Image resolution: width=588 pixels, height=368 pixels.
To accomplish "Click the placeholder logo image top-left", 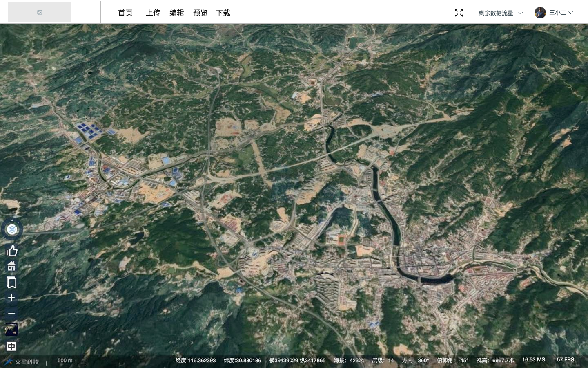I will click(x=40, y=12).
